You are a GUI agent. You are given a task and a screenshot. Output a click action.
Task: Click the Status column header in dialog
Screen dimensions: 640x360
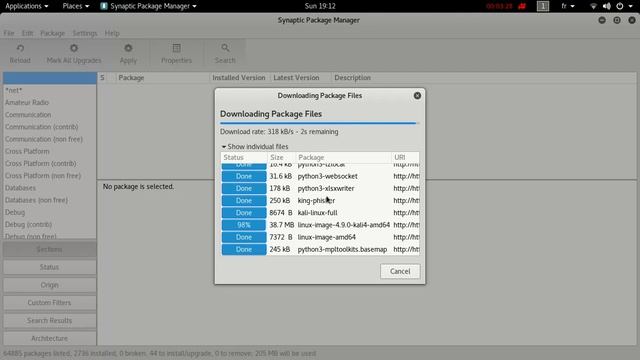[x=244, y=158]
